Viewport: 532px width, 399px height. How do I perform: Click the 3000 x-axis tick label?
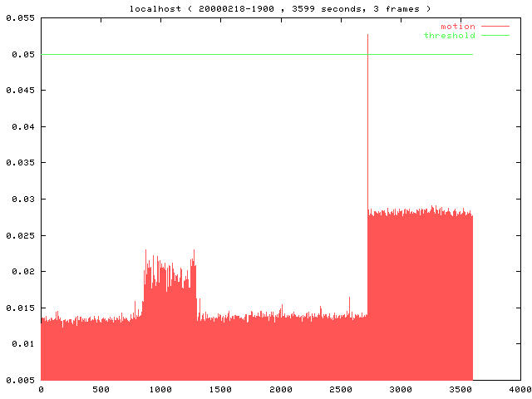pos(401,389)
